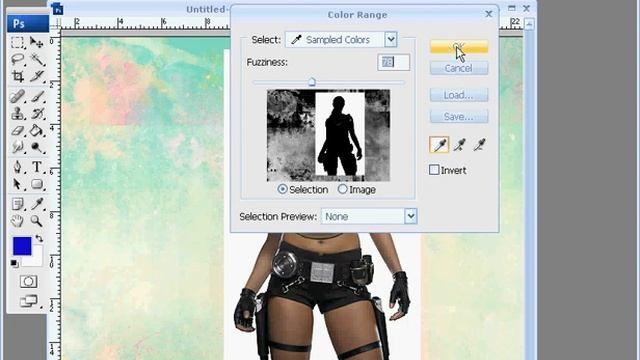
Task: Swap foreground and background colors
Action: (x=39, y=238)
